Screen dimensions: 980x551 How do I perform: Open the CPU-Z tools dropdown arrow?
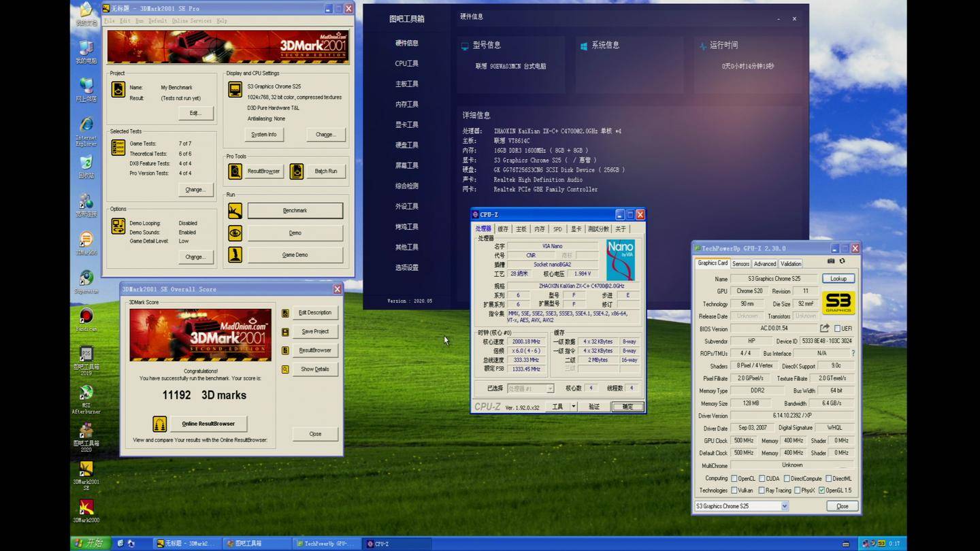573,407
